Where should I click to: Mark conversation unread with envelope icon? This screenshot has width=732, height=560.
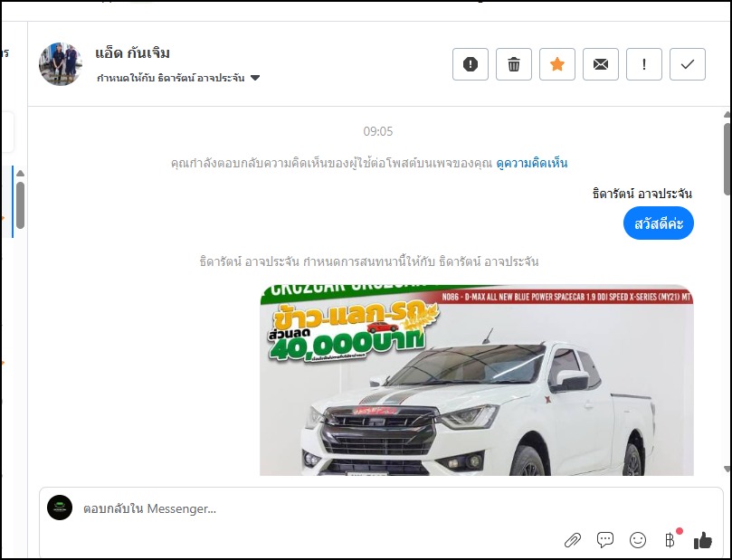point(601,64)
